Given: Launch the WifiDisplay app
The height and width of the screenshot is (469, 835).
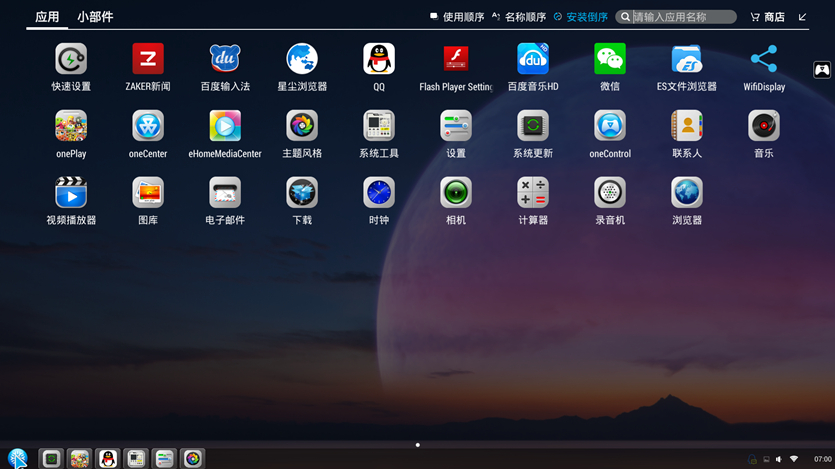Looking at the screenshot, I should click(764, 59).
